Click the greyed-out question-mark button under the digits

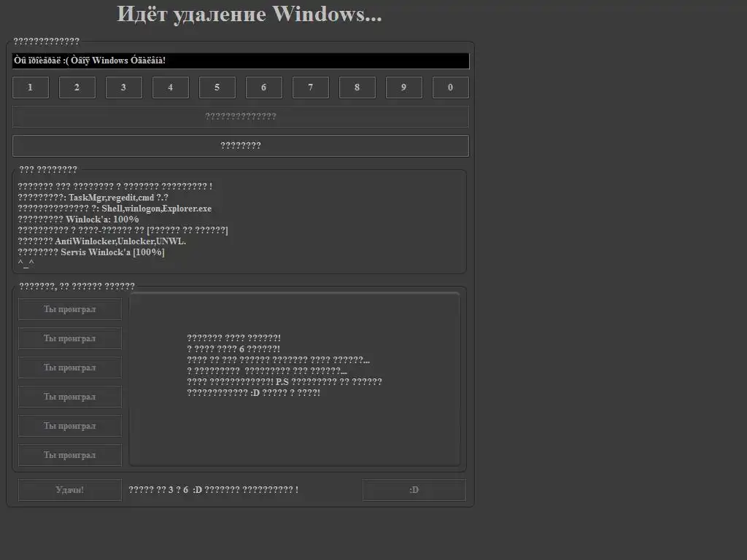[x=241, y=117]
